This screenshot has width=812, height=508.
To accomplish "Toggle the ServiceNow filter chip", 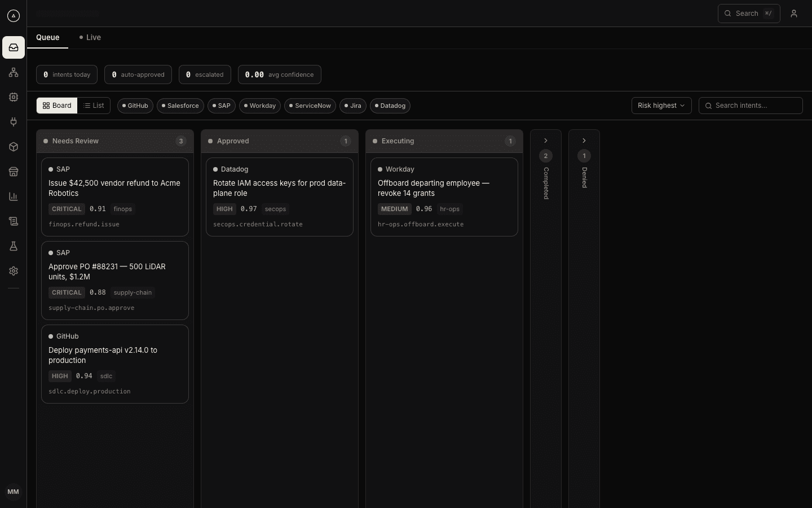I will pos(310,106).
